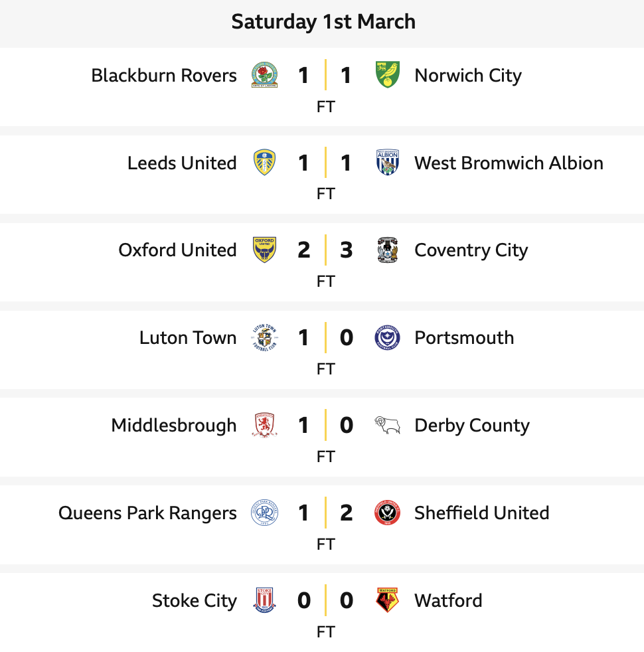Screen dimensions: 644x652
Task: Open the Stoke City 0-0 Watford score
Action: [x=325, y=601]
